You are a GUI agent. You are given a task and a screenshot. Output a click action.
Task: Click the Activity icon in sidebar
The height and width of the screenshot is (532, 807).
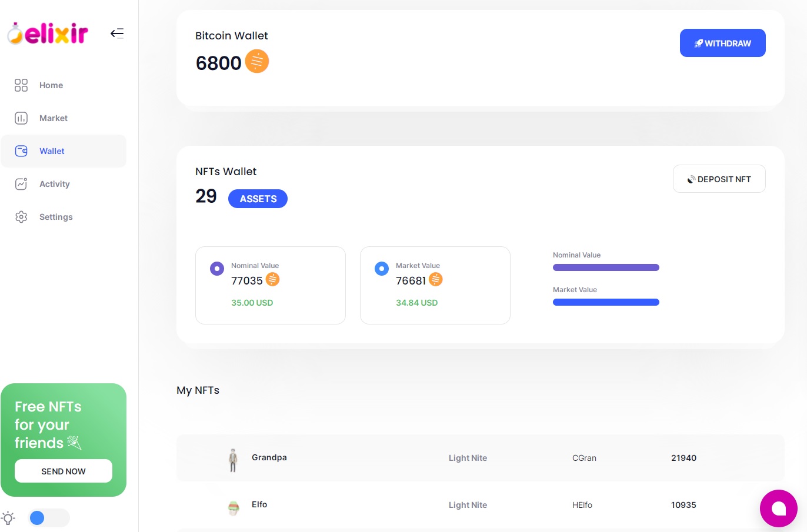pyautogui.click(x=21, y=184)
